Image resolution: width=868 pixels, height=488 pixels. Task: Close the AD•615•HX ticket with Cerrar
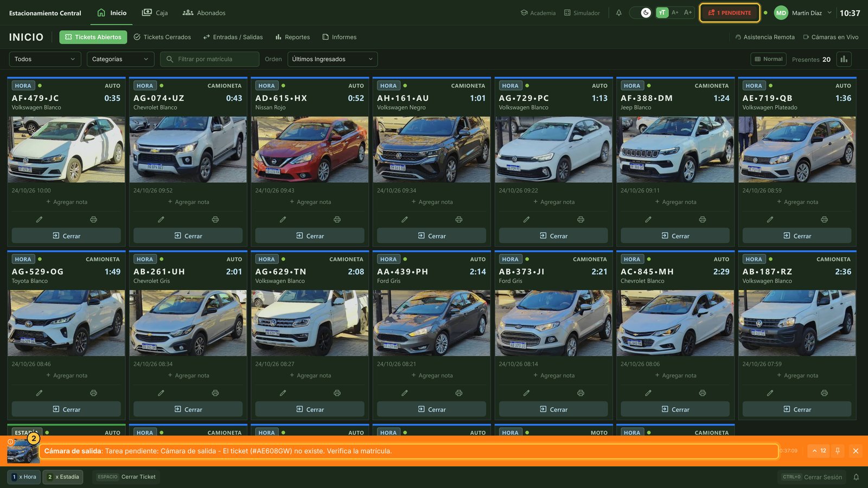click(x=310, y=236)
